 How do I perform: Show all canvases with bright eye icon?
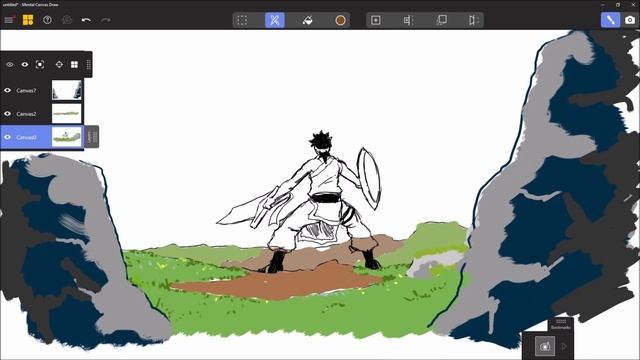click(25, 64)
